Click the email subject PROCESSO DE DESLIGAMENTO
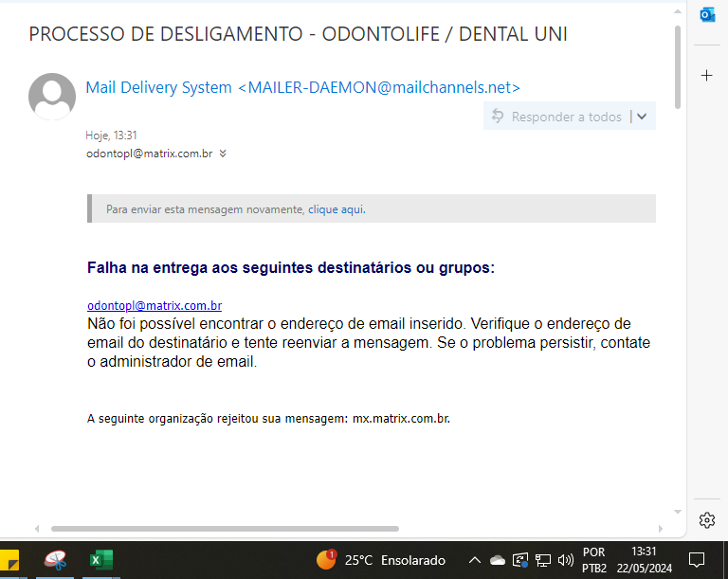Viewport: 728px width, 579px height. tap(298, 34)
